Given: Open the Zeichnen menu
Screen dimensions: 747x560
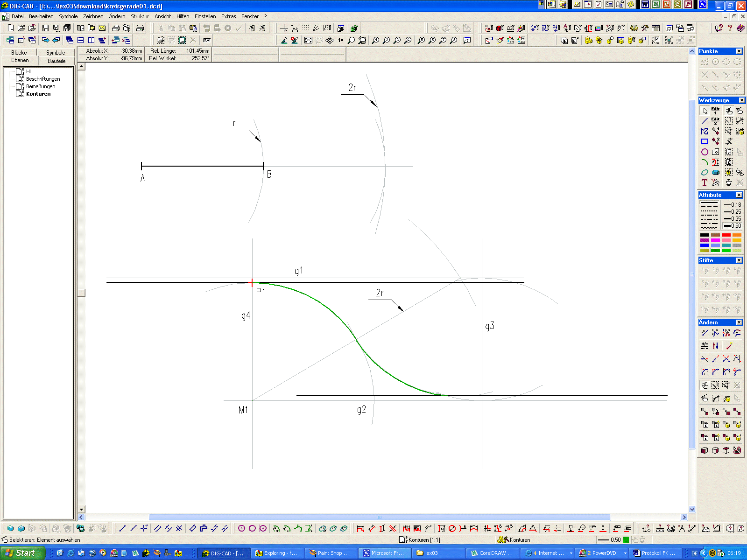Looking at the screenshot, I should pos(93,16).
